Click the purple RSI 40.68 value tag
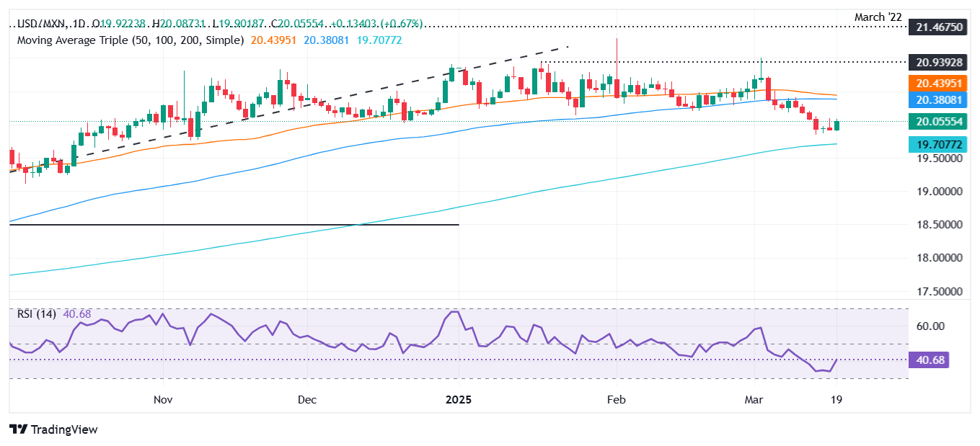The image size is (980, 446). click(x=935, y=360)
